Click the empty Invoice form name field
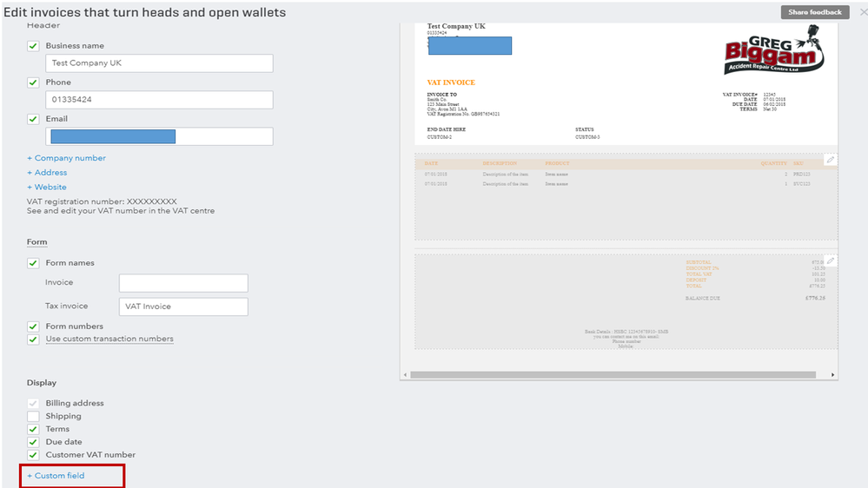Viewport: 868px width, 488px height. (183, 283)
